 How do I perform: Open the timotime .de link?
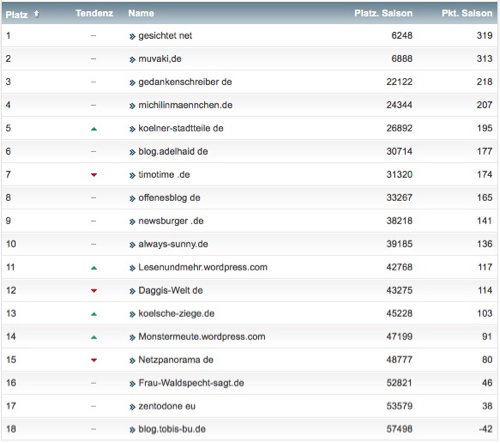tap(164, 175)
